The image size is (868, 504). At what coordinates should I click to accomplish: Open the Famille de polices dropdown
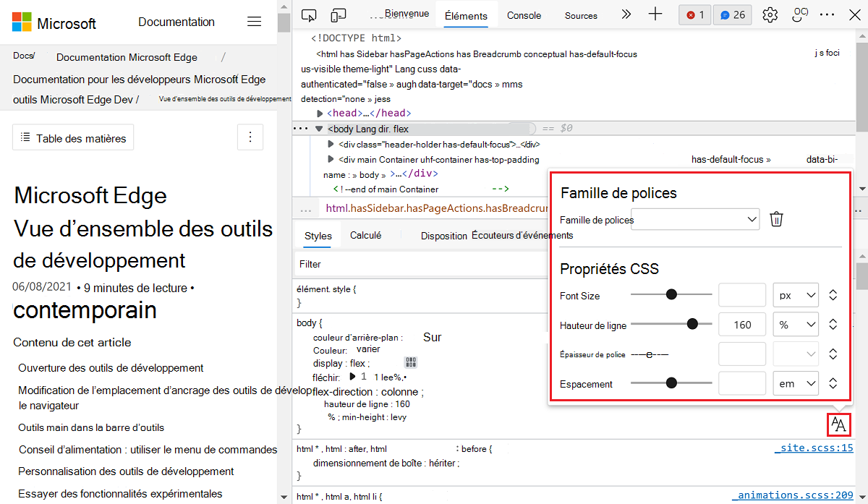point(695,219)
